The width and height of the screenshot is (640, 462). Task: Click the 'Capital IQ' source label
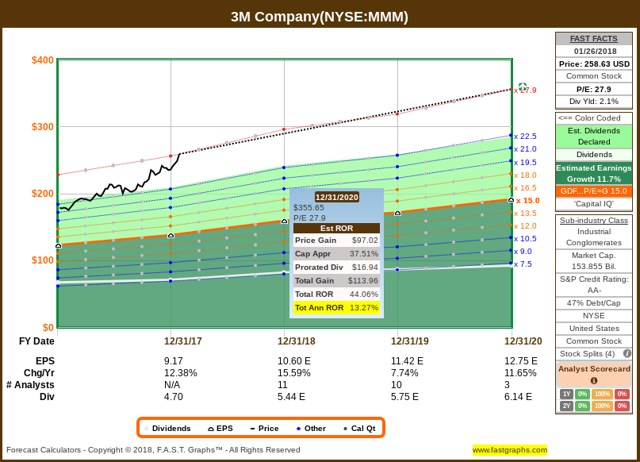(593, 204)
